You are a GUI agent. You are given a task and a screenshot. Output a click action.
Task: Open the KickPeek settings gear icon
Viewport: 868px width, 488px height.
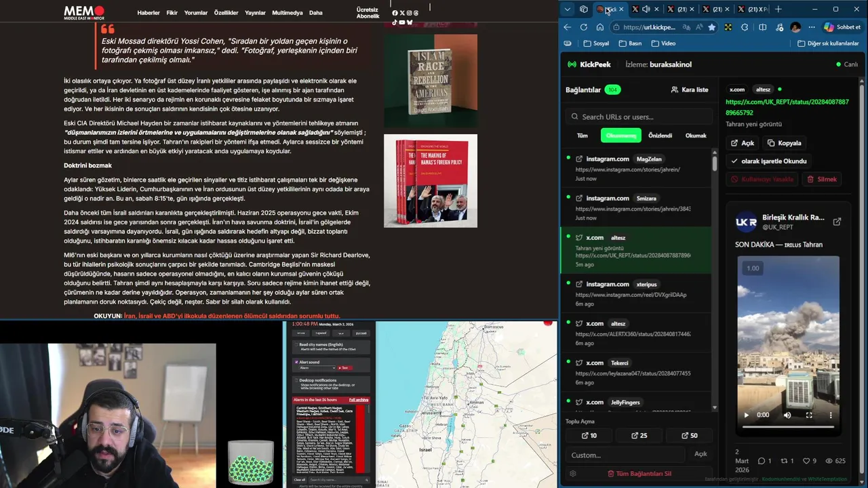pyautogui.click(x=573, y=474)
